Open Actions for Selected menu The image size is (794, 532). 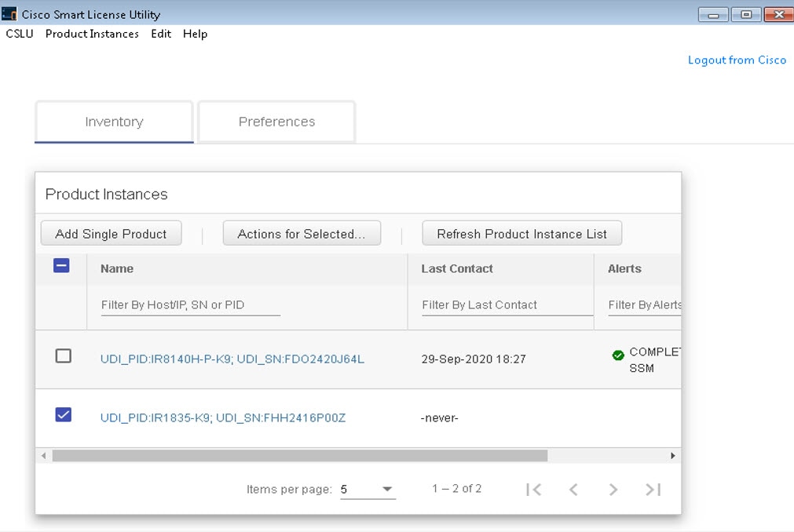302,234
